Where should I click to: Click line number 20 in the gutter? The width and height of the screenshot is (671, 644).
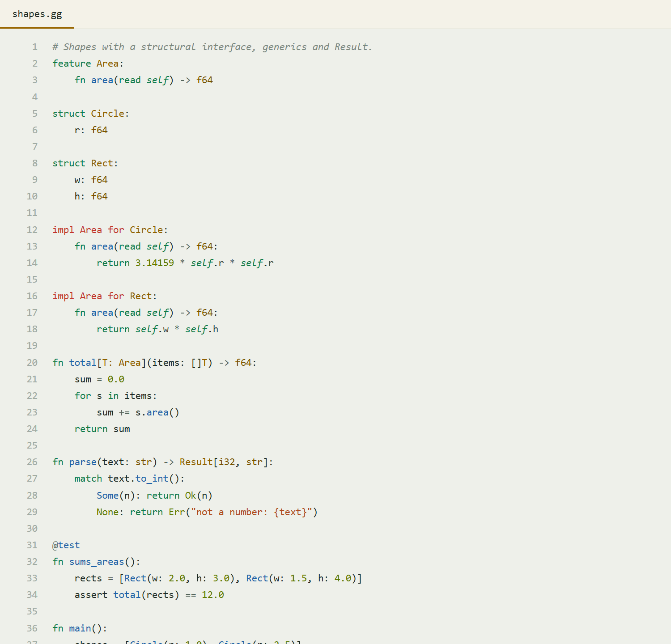[32, 363]
